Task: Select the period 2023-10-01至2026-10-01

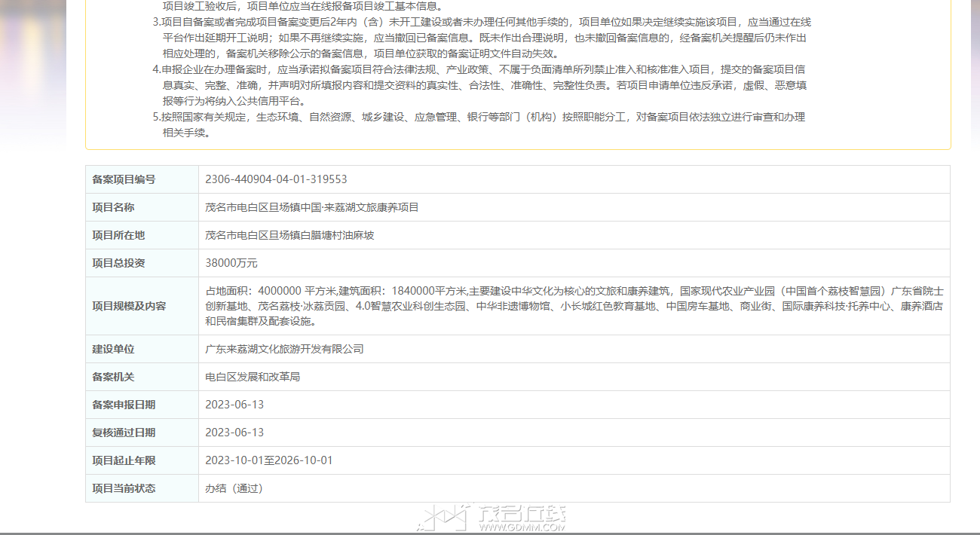Action: 269,460
